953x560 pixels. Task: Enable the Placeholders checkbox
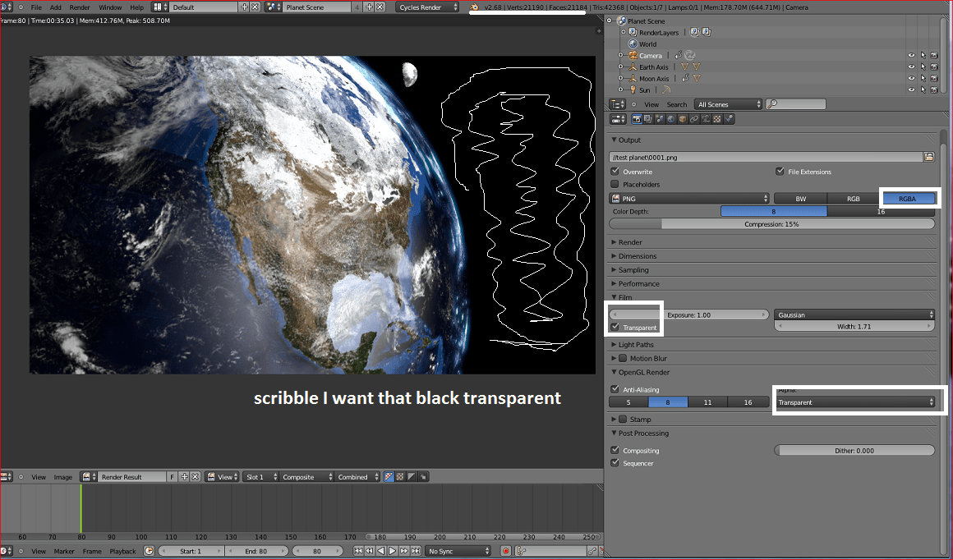point(615,185)
